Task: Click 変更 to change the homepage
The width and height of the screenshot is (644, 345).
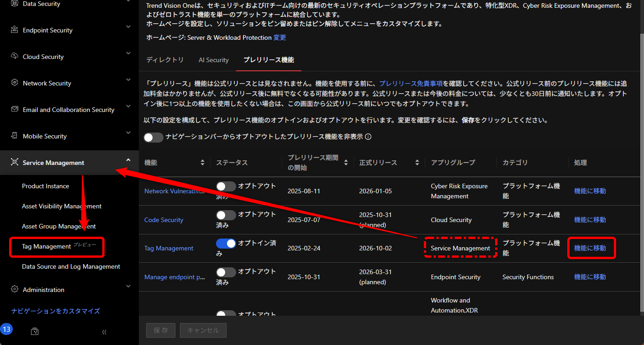Action: (279, 37)
